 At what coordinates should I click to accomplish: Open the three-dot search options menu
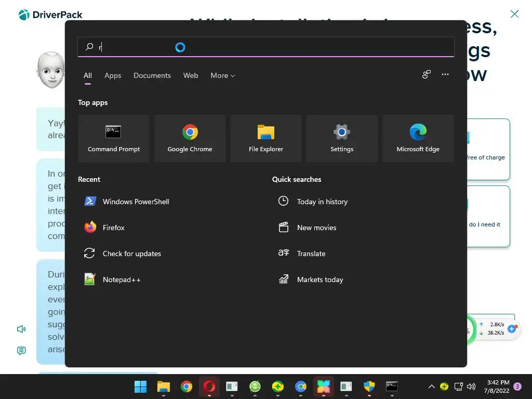445,74
